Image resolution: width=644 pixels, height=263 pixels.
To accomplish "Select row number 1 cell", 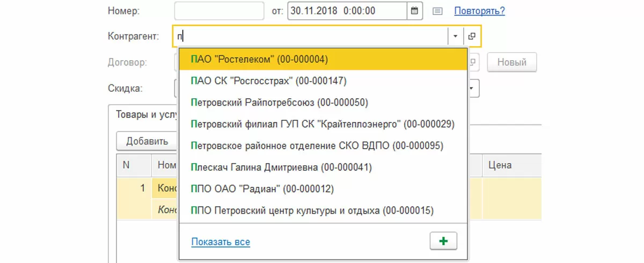I will coord(134,189).
